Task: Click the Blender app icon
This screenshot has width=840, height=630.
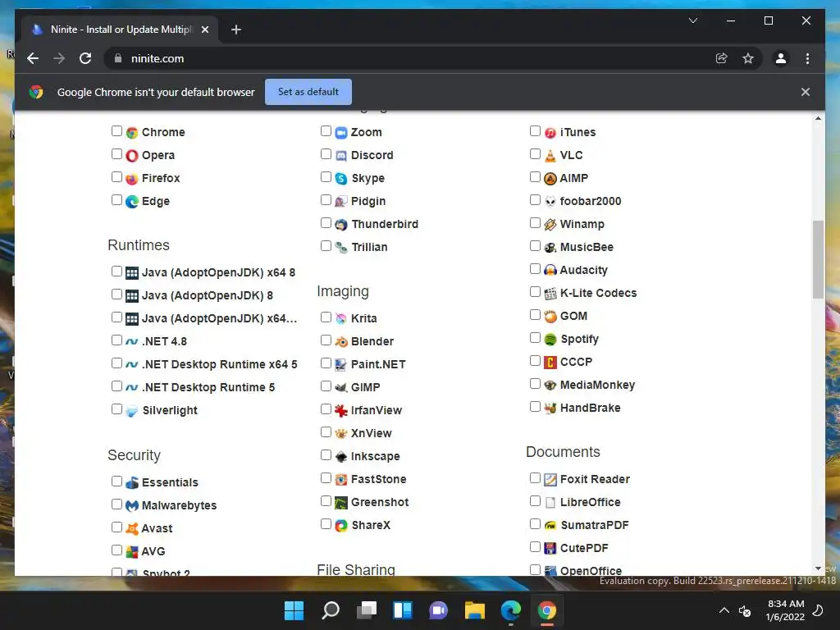Action: pyautogui.click(x=340, y=342)
